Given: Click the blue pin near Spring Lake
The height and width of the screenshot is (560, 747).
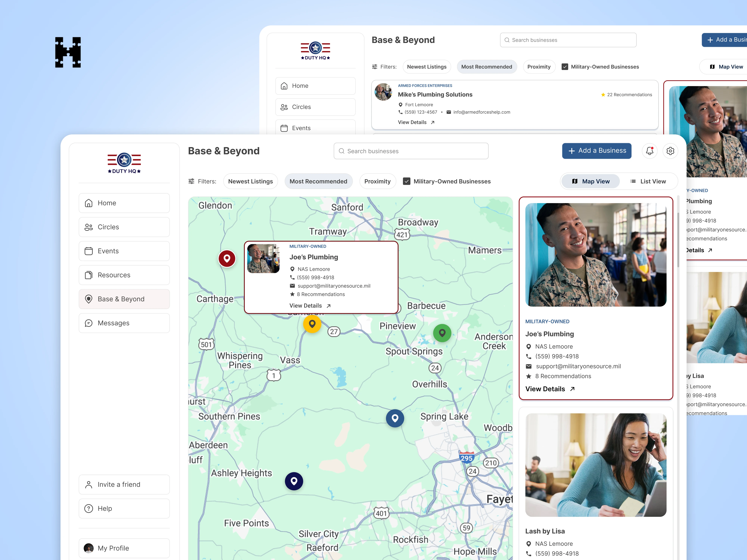Looking at the screenshot, I should (395, 418).
